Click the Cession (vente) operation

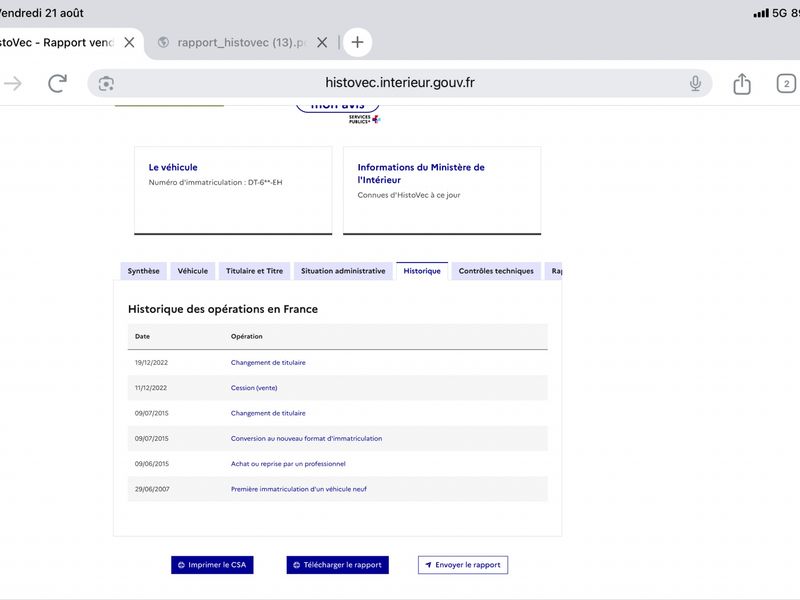254,388
